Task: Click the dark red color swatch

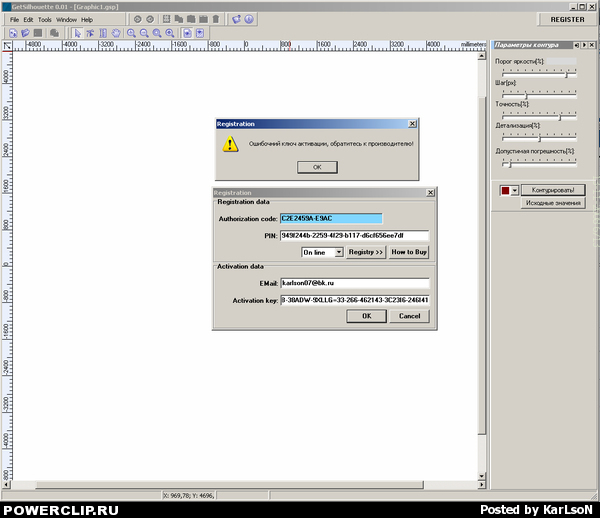Action: pyautogui.click(x=505, y=190)
